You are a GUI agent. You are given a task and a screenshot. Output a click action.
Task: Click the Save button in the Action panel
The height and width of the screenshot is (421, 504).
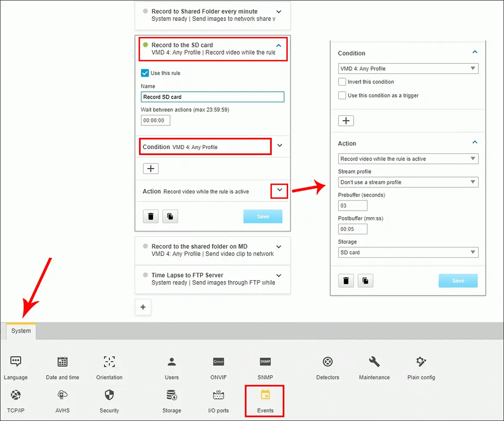pos(458,280)
